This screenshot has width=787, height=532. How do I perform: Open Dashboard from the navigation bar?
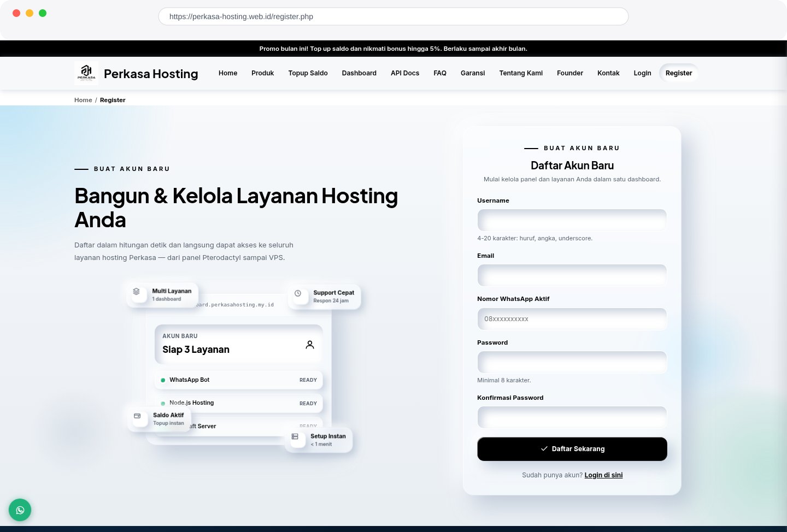[x=359, y=73]
